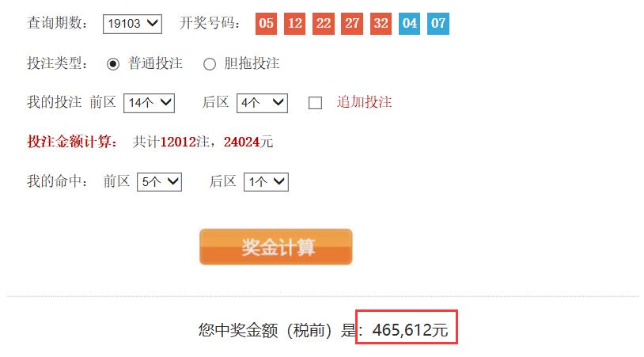Screen dimensions: 644x357
Task: Open the 前区 hit count dropdown showing 5个
Action: [159, 182]
